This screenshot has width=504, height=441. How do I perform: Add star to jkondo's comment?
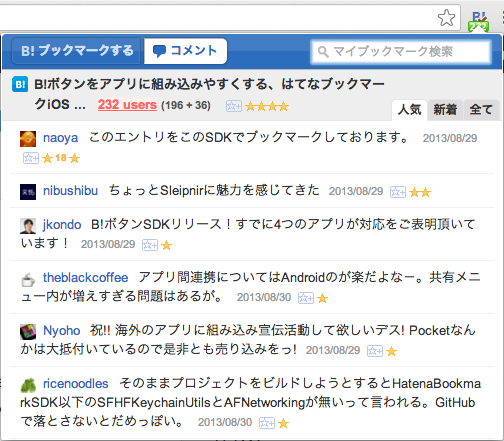150,245
